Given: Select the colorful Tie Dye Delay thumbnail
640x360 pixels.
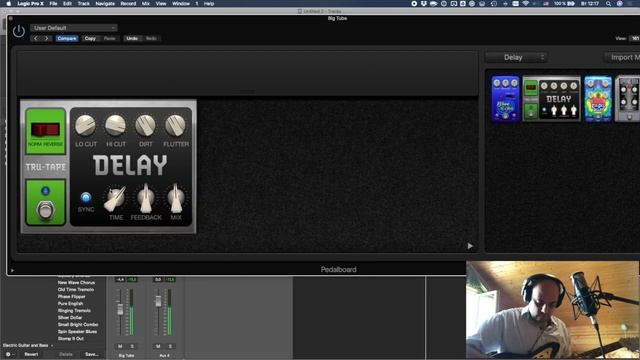Looking at the screenshot, I should coord(598,98).
